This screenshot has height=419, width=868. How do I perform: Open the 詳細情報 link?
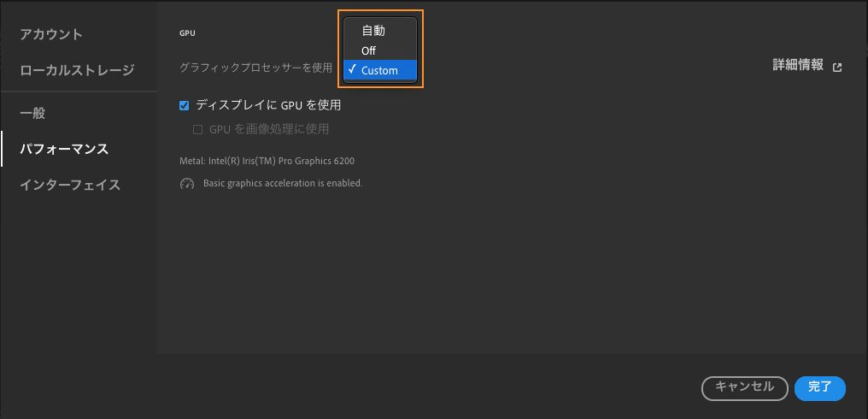[x=798, y=65]
